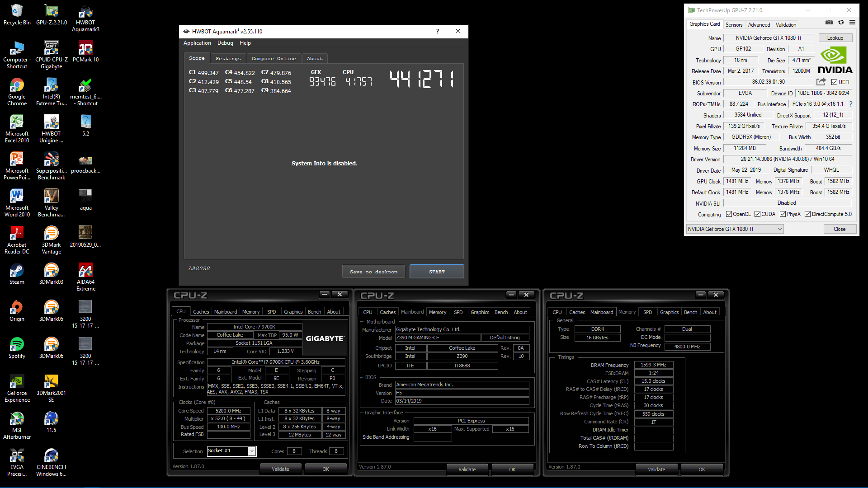Switch to Compare Online tab in Aquamark
This screenshot has width=868, height=488.
pyautogui.click(x=274, y=59)
